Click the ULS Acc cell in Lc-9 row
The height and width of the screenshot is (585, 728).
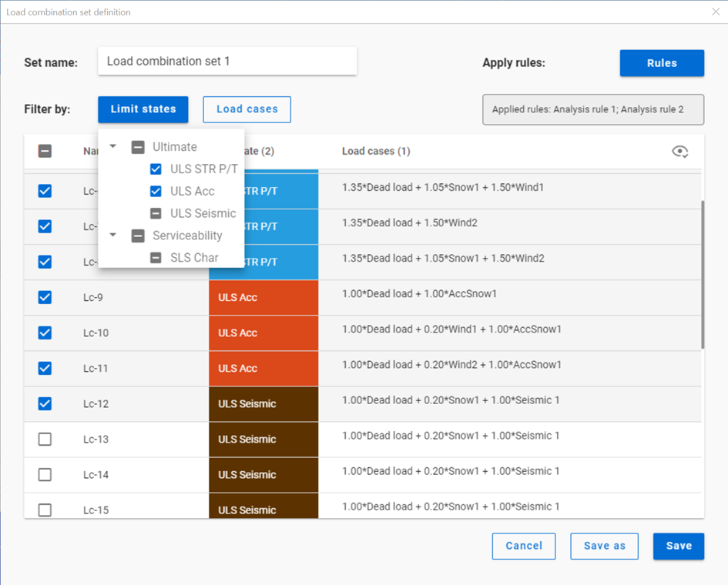[263, 297]
